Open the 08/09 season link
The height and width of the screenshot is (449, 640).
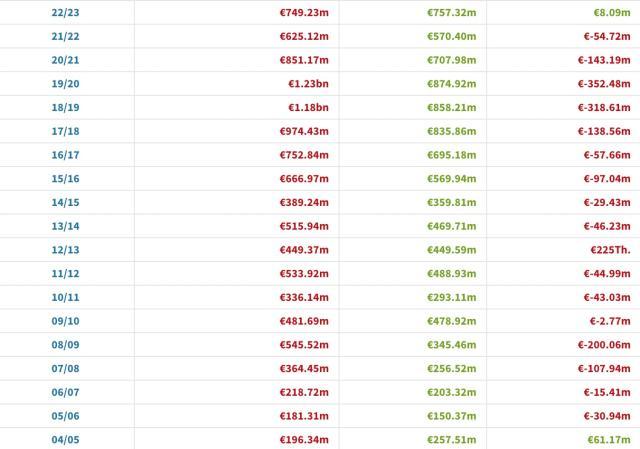point(65,345)
